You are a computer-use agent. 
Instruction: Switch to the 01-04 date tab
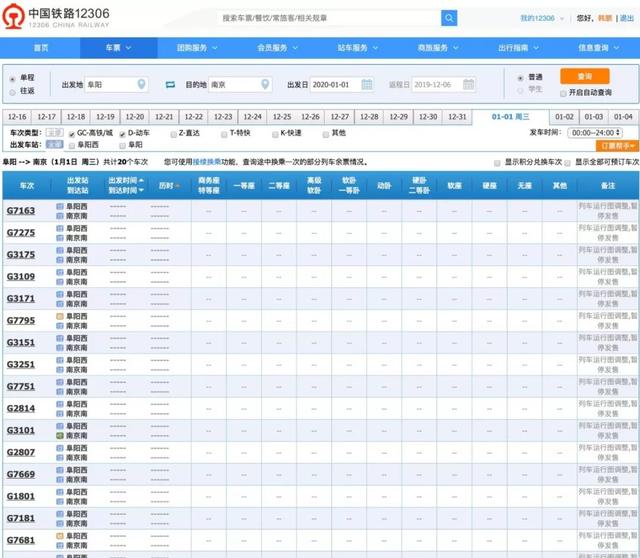623,117
